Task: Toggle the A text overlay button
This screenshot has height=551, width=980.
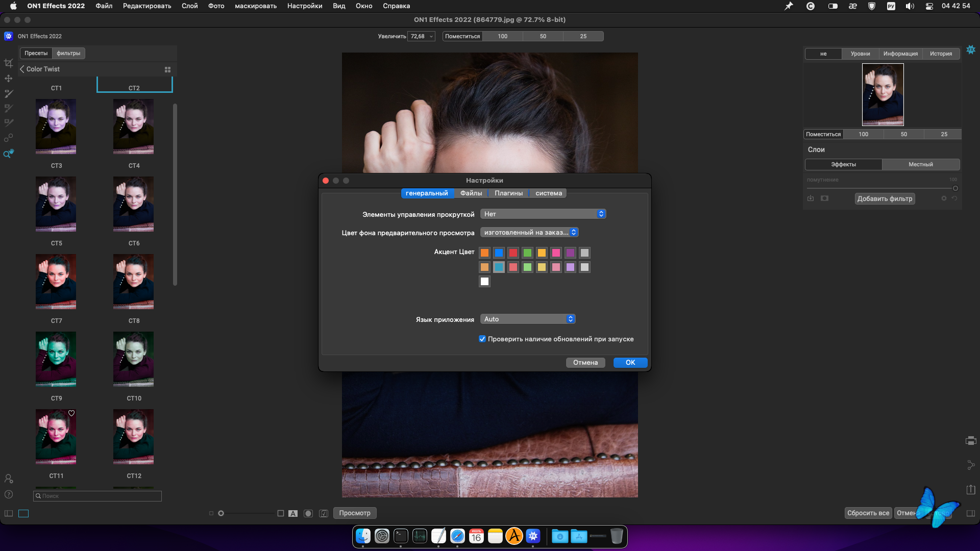Action: click(x=293, y=513)
